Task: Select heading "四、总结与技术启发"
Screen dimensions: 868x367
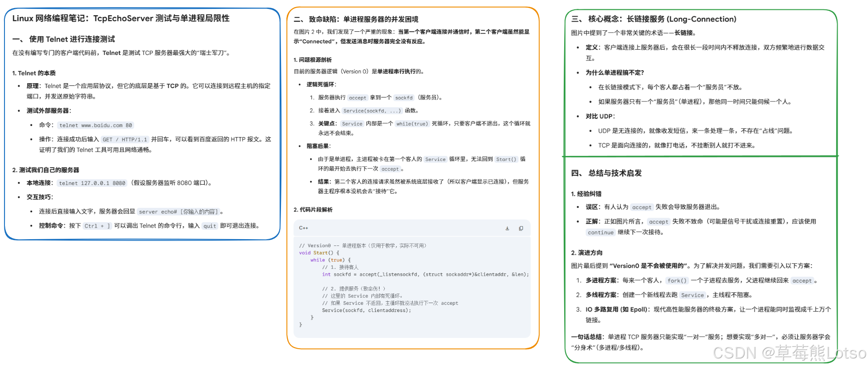Action: (x=606, y=173)
